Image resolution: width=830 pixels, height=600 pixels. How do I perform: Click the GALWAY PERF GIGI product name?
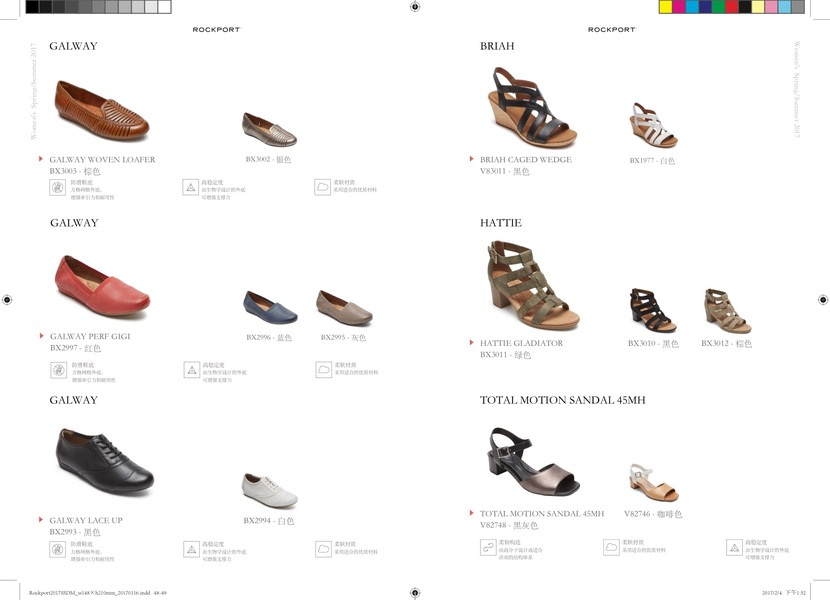90,336
